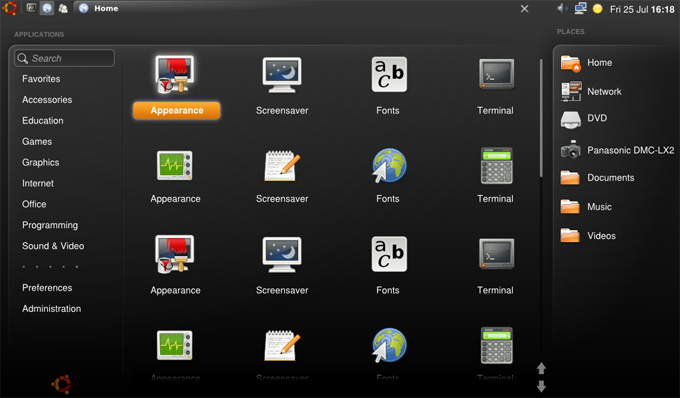
Task: Click the up arrow below applications grid
Action: pyautogui.click(x=541, y=368)
